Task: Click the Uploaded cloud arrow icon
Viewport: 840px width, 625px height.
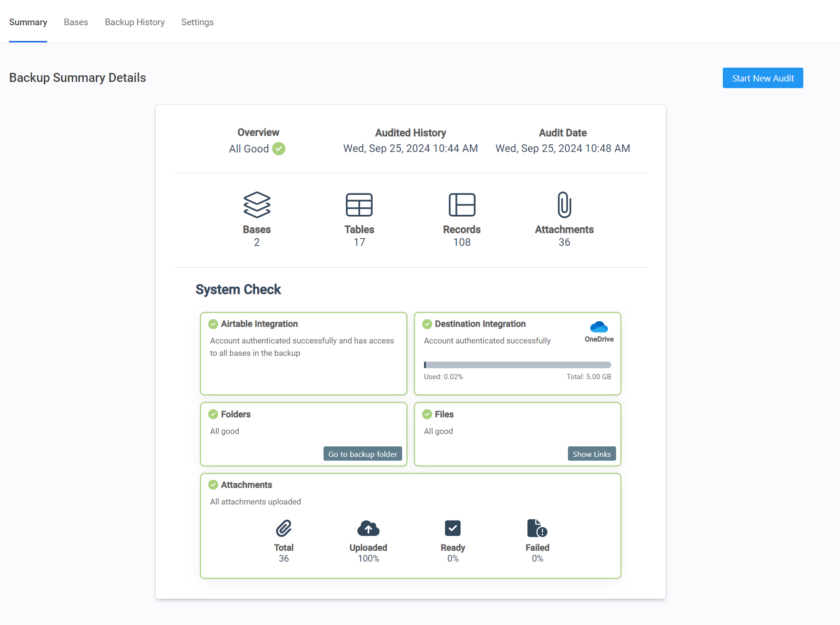Action: click(x=368, y=528)
